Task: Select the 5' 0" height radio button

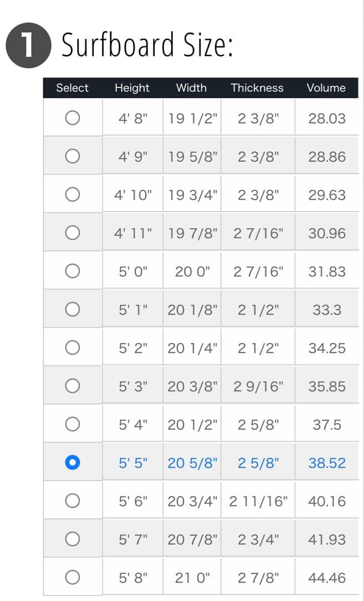Action: pyautogui.click(x=72, y=271)
